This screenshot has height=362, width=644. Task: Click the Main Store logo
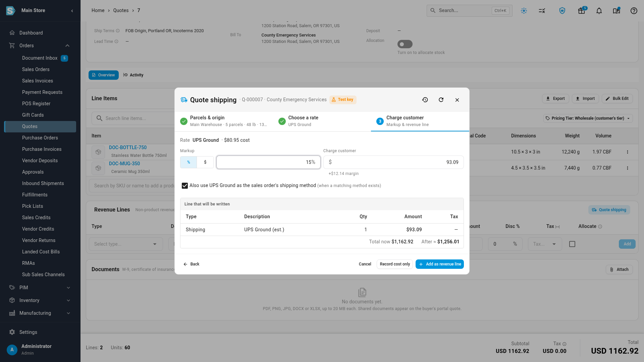tap(11, 11)
